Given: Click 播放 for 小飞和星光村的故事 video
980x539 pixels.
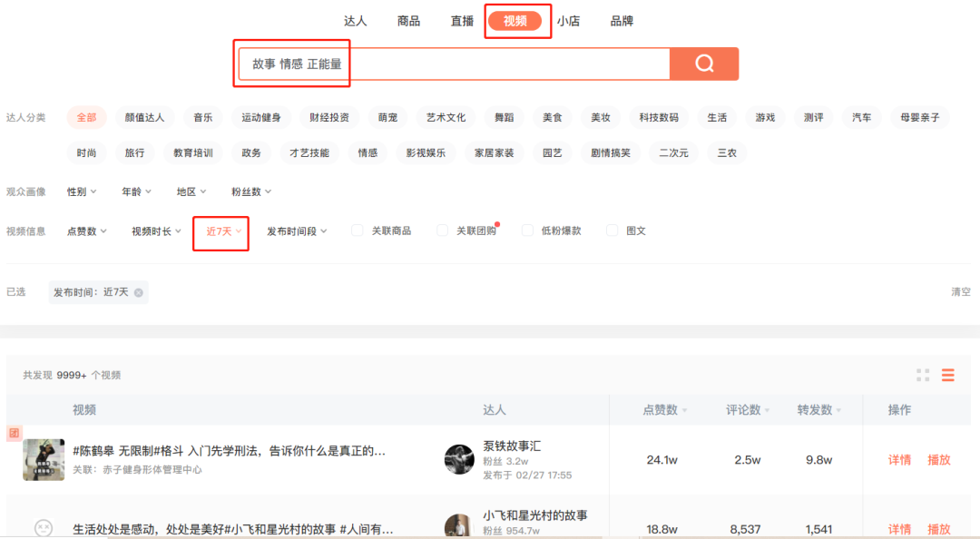Looking at the screenshot, I should (939, 530).
